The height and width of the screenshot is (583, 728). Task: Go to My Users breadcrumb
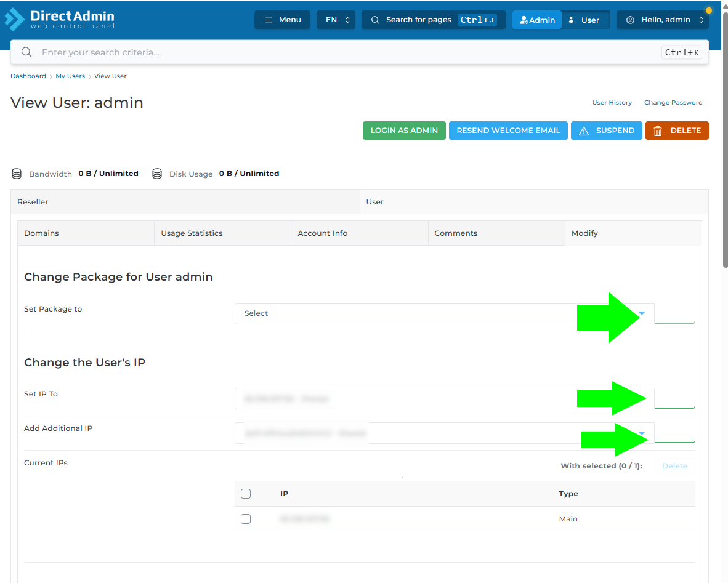tap(70, 76)
